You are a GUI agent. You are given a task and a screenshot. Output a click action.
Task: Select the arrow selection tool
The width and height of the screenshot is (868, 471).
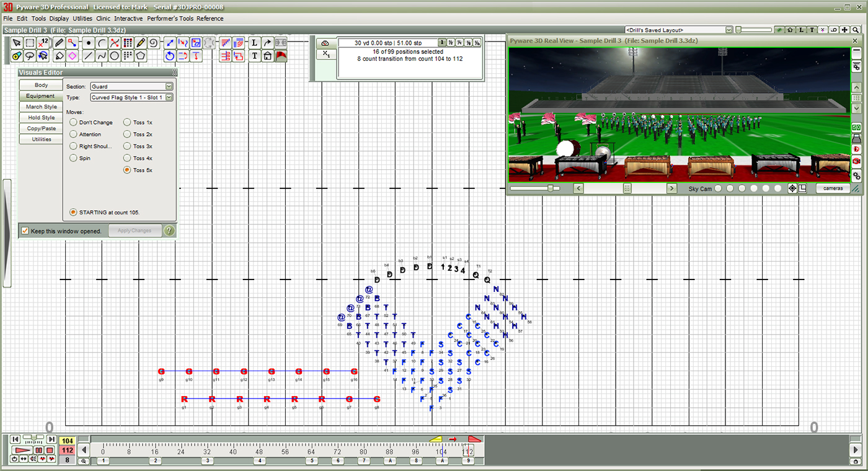pyautogui.click(x=17, y=43)
